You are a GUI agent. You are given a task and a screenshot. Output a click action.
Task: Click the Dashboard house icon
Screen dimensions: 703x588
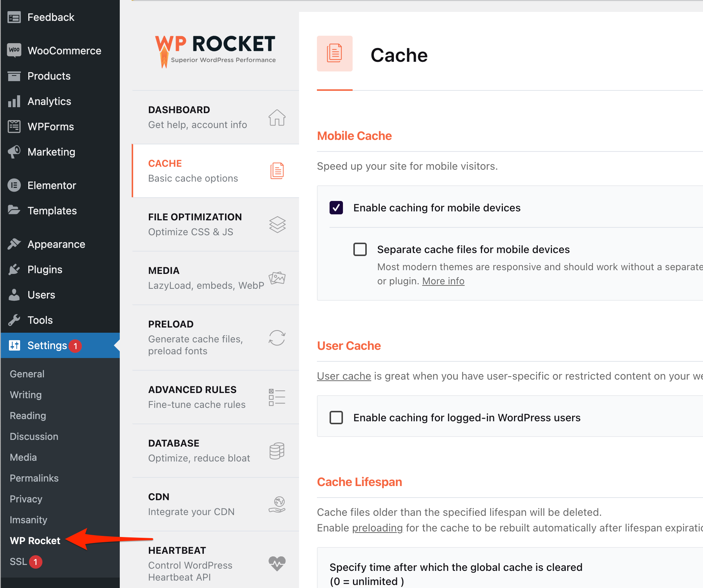click(277, 118)
